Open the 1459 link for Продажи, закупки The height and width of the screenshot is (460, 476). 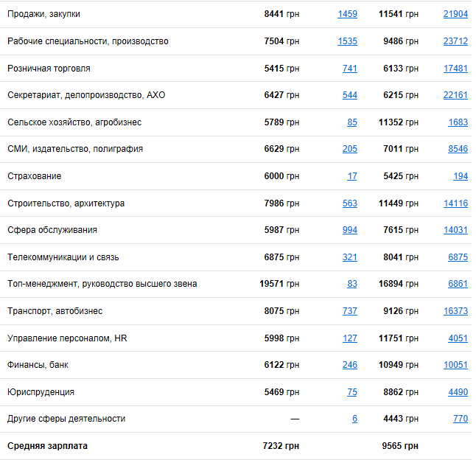point(347,14)
